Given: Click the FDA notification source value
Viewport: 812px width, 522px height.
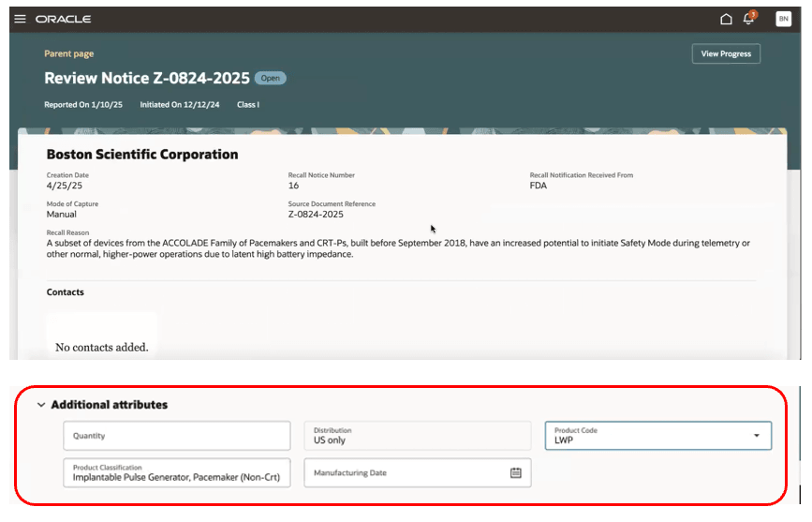Looking at the screenshot, I should [x=538, y=186].
